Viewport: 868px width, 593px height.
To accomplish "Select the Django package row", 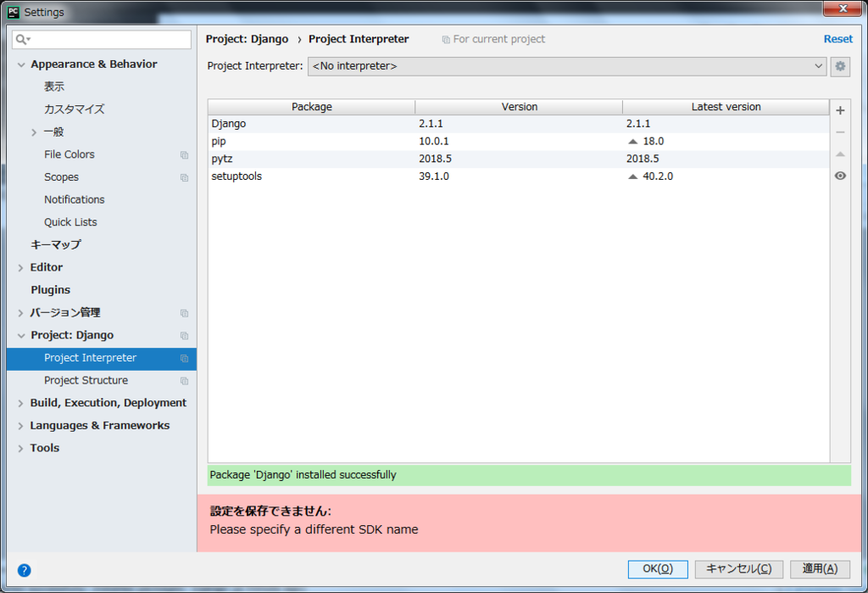I will click(519, 124).
